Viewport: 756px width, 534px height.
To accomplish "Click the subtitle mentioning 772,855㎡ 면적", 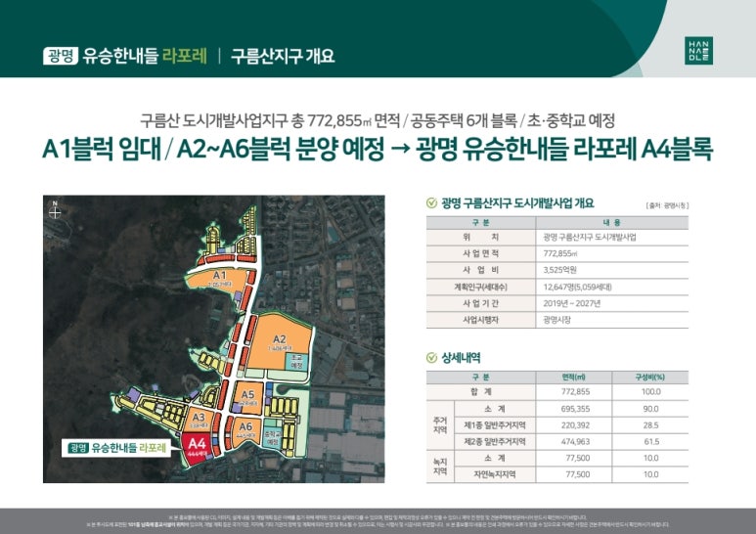I will point(378,120).
